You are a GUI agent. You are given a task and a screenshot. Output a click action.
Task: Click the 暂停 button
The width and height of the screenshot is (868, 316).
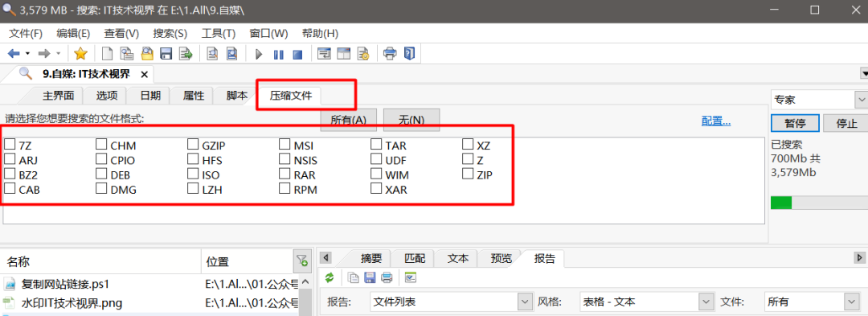[795, 123]
